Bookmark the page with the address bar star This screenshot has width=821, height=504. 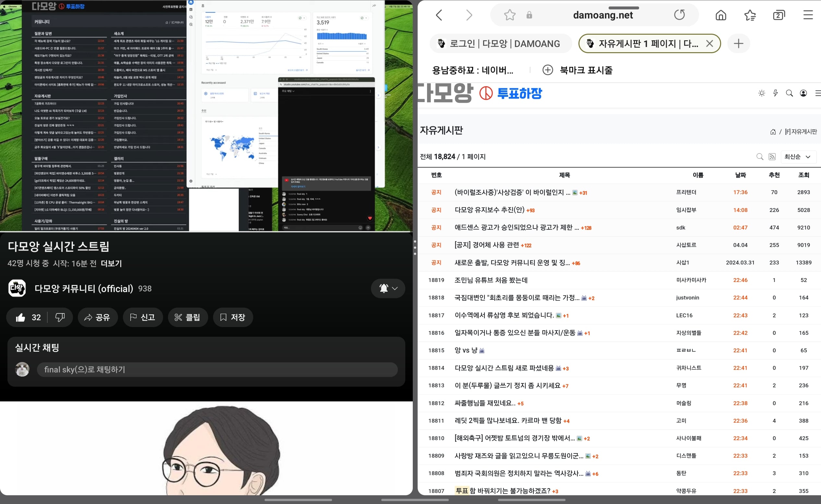click(509, 15)
